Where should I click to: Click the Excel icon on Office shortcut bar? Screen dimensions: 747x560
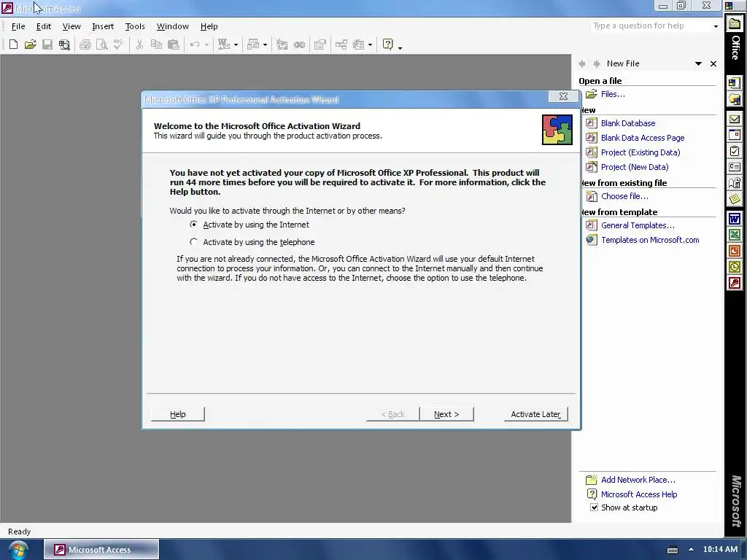coord(735,235)
